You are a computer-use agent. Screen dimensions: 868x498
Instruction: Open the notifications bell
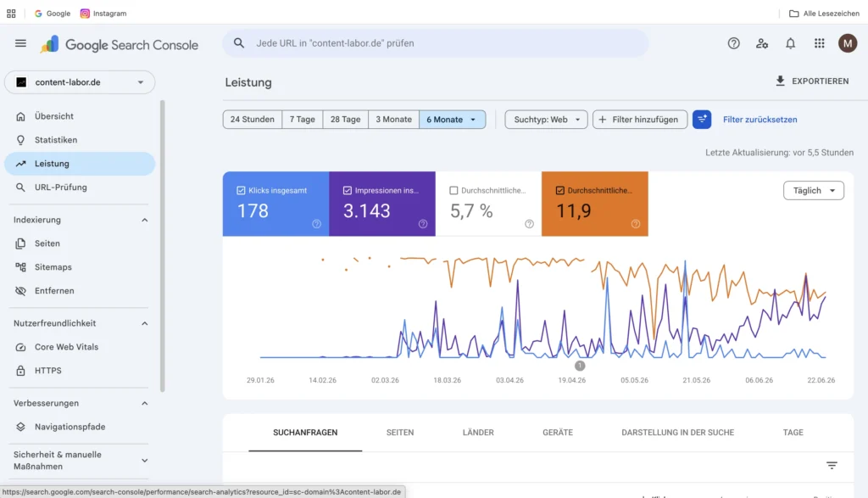tap(791, 43)
